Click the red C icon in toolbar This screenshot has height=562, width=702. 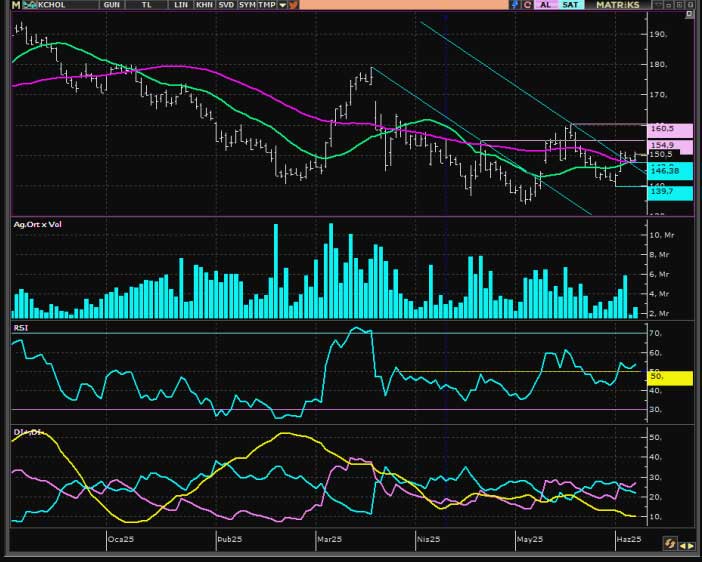pyautogui.click(x=527, y=5)
